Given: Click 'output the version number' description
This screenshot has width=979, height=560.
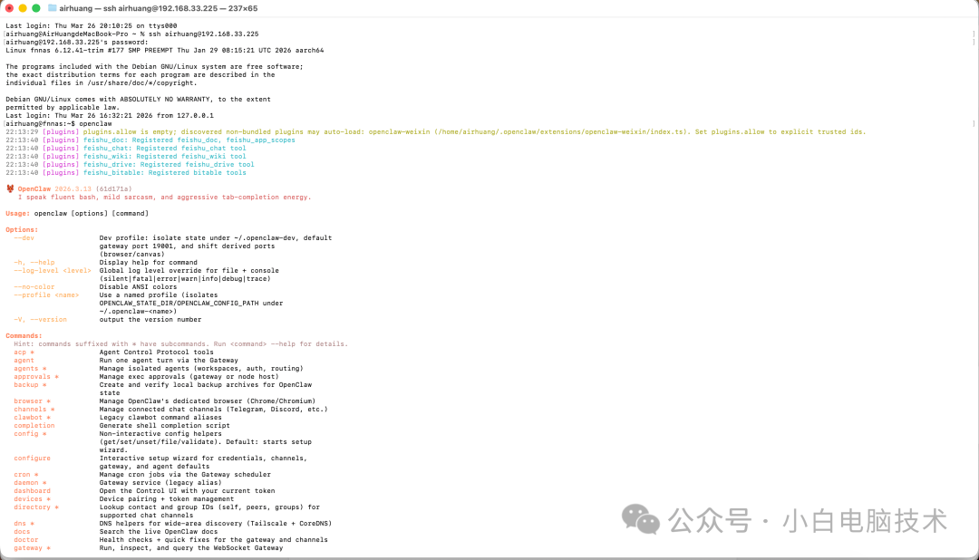Looking at the screenshot, I should point(150,319).
